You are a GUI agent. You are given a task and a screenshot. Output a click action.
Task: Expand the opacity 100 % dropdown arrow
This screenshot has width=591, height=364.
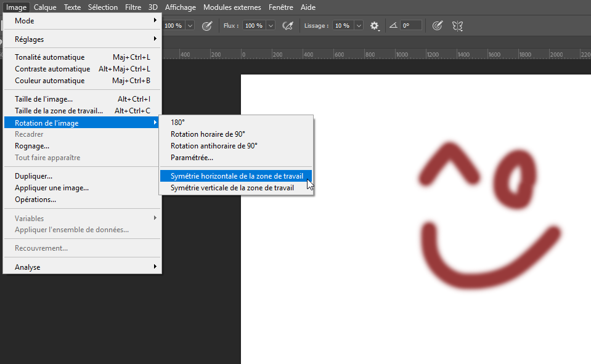189,26
